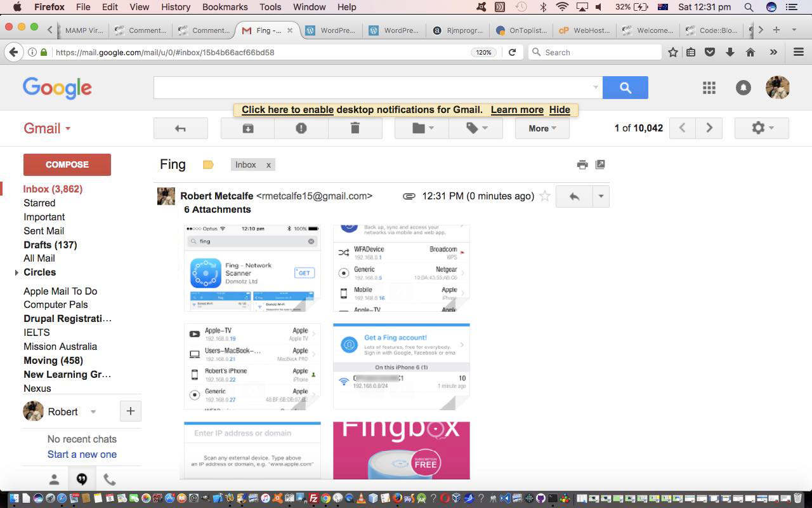This screenshot has height=508, width=812.
Task: Switch to the Hangouts conversations tab
Action: pos(82,479)
